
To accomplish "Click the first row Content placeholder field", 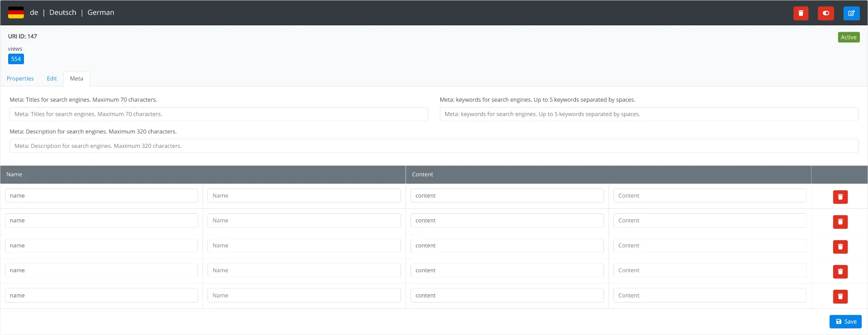I will [710, 196].
